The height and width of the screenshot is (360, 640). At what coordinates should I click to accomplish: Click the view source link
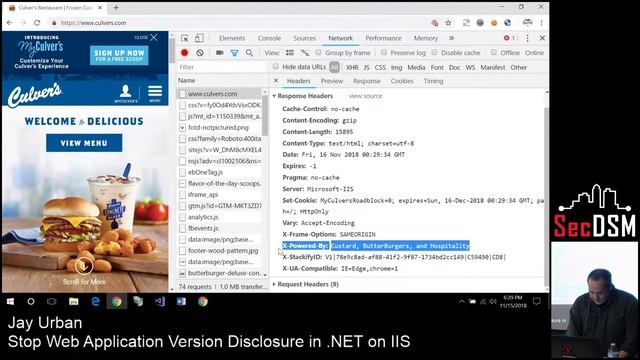(x=365, y=96)
